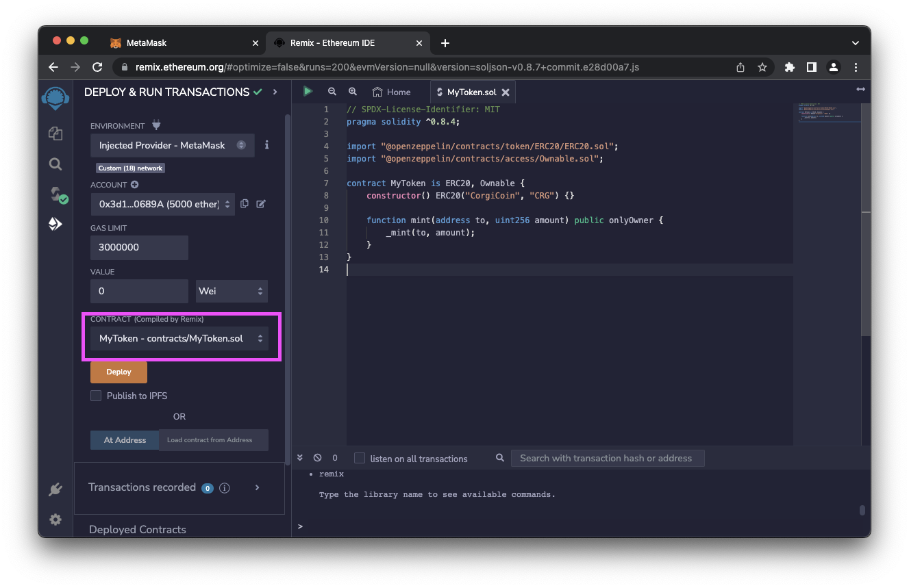The image size is (909, 588).
Task: Run the script with the green play icon
Action: 308,91
